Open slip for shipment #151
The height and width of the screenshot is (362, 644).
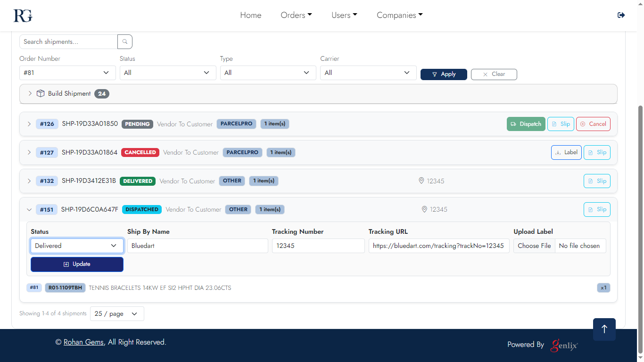click(x=596, y=209)
